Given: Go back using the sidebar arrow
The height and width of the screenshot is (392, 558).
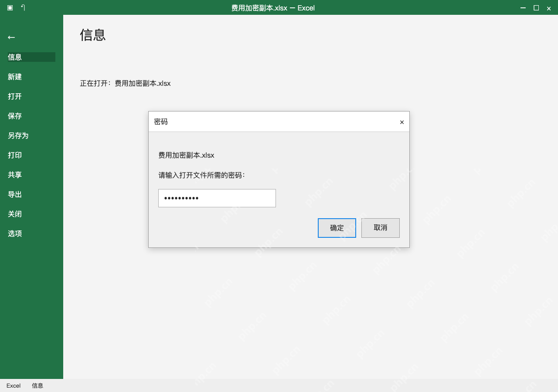Looking at the screenshot, I should tap(11, 37).
